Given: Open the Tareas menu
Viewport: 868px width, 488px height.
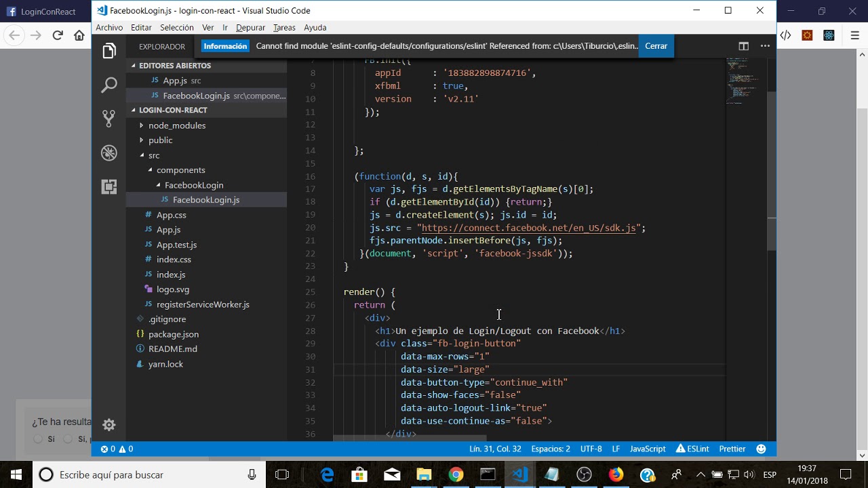Looking at the screenshot, I should [284, 28].
